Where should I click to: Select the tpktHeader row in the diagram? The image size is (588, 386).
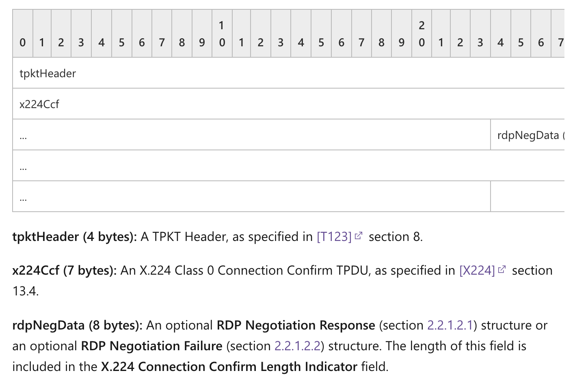coord(289,73)
